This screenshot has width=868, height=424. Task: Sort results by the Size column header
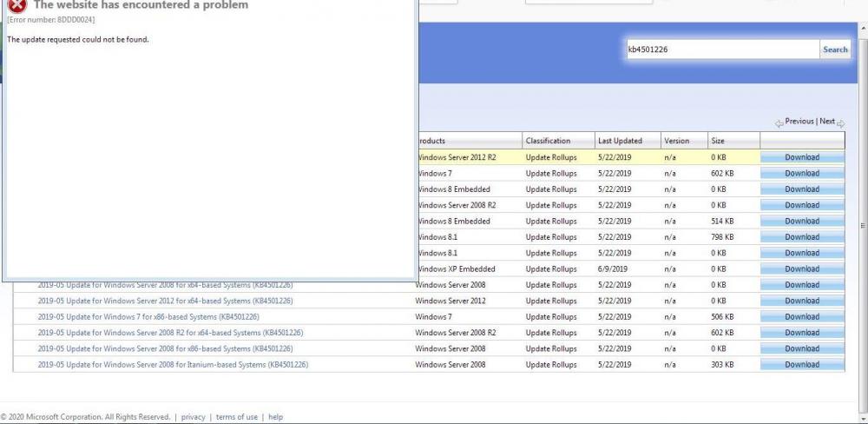coord(717,141)
